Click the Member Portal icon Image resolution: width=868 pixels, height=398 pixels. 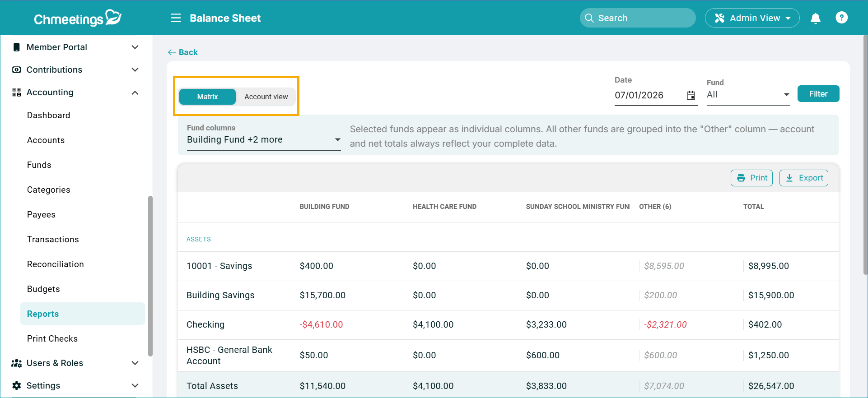(17, 47)
